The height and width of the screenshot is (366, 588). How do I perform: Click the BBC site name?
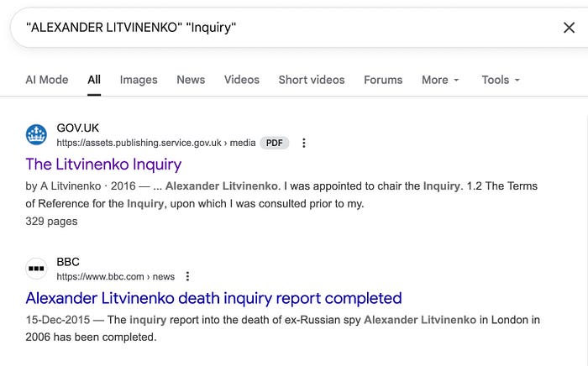tap(68, 262)
